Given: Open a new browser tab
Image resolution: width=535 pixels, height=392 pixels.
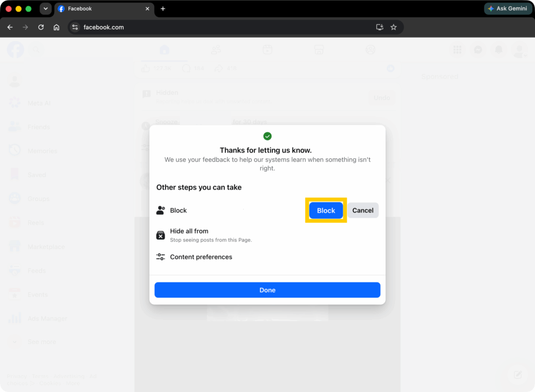Looking at the screenshot, I should [163, 9].
